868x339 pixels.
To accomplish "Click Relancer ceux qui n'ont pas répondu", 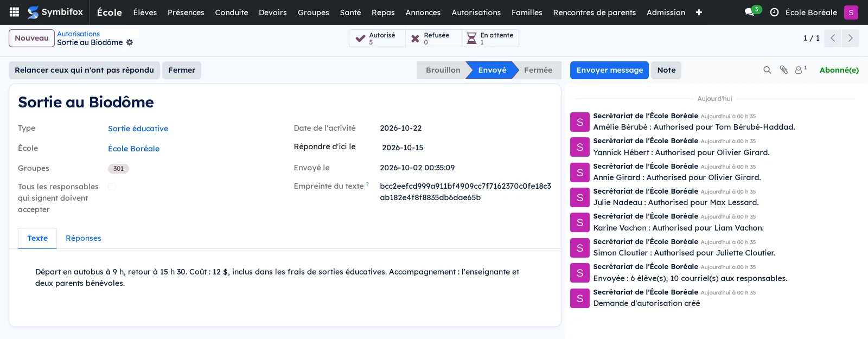I will [84, 70].
